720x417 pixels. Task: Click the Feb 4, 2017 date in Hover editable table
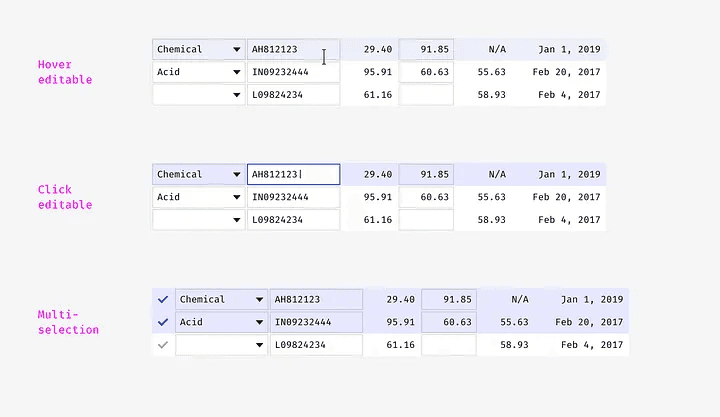569,95
